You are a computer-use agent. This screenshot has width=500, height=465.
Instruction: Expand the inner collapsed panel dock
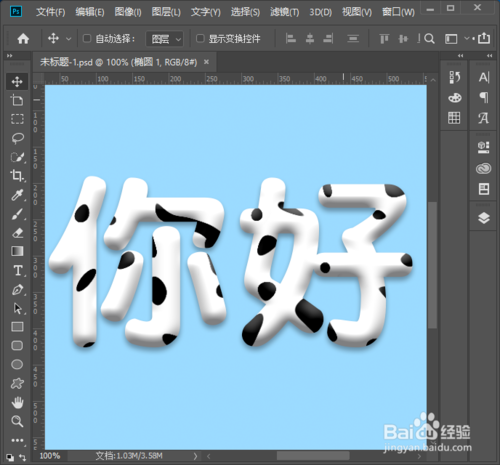point(460,56)
